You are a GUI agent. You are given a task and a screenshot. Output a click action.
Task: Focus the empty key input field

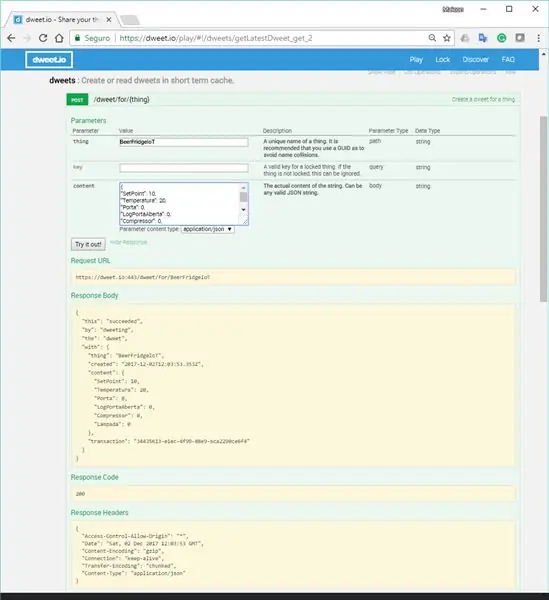pyautogui.click(x=184, y=168)
